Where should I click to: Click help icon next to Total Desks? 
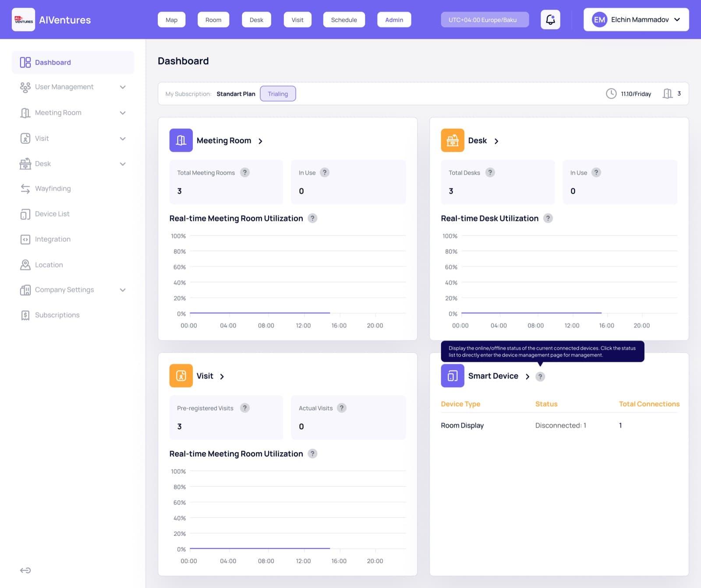coord(490,173)
